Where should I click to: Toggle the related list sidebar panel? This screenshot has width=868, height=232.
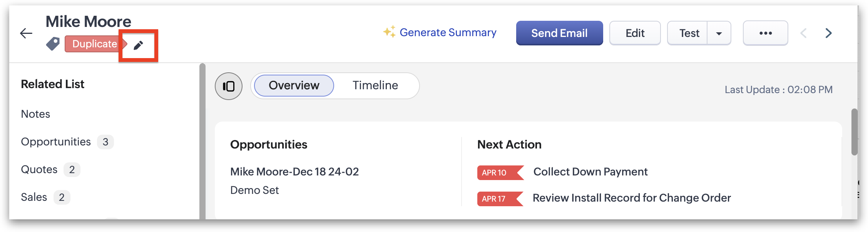click(x=229, y=86)
